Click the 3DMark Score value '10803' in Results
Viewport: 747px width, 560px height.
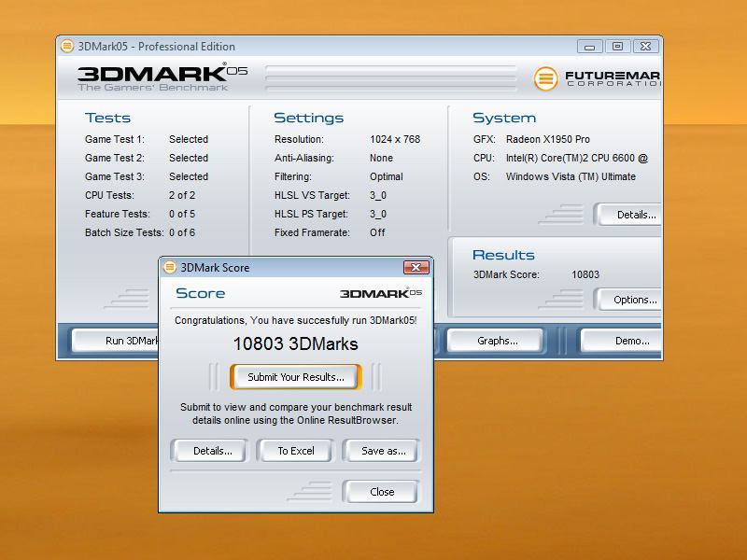585,274
